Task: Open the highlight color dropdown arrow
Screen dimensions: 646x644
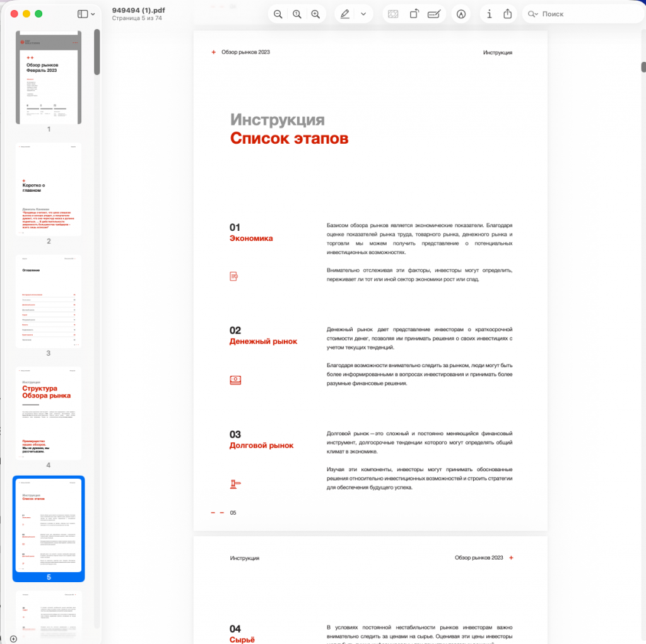Action: (363, 14)
